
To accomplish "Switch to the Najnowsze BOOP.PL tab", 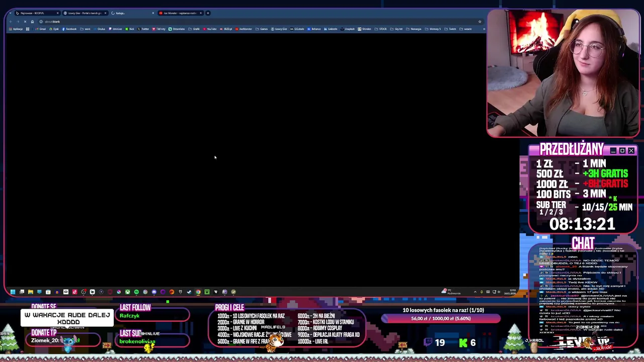I will coord(37,13).
